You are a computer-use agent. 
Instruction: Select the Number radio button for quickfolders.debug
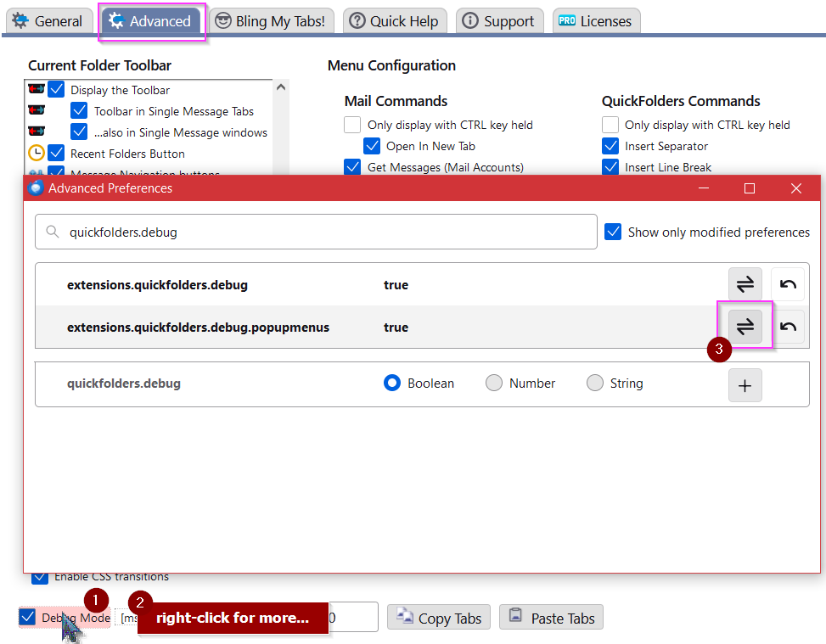[494, 383]
